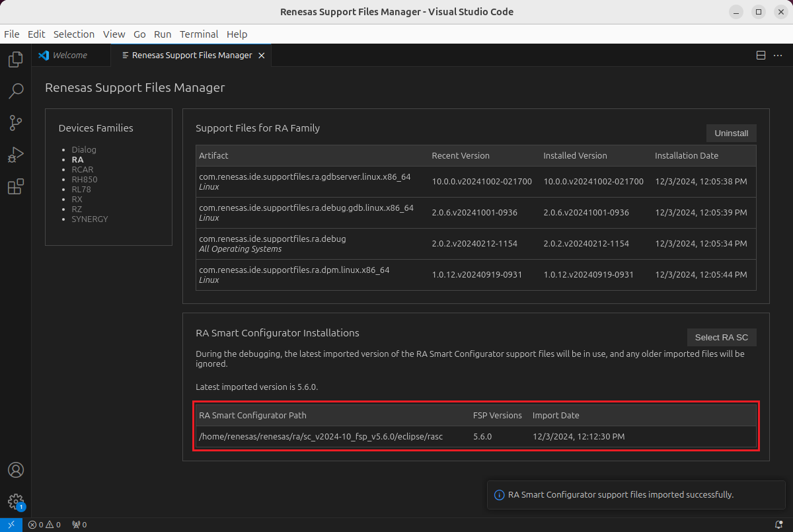The width and height of the screenshot is (793, 532).
Task: Click the com.renesas.ide.supportfiles.ra.debug artifact row
Action: 476,244
